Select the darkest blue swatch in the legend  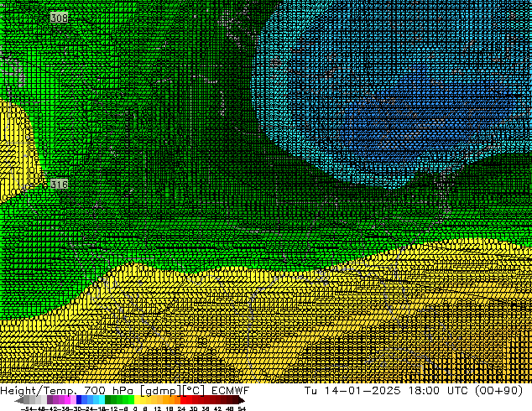[x=79, y=399]
